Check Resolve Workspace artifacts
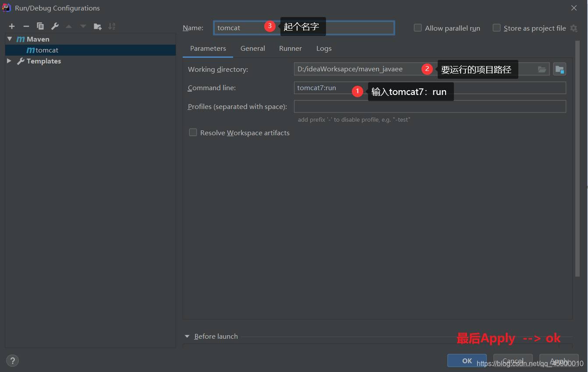 point(193,133)
